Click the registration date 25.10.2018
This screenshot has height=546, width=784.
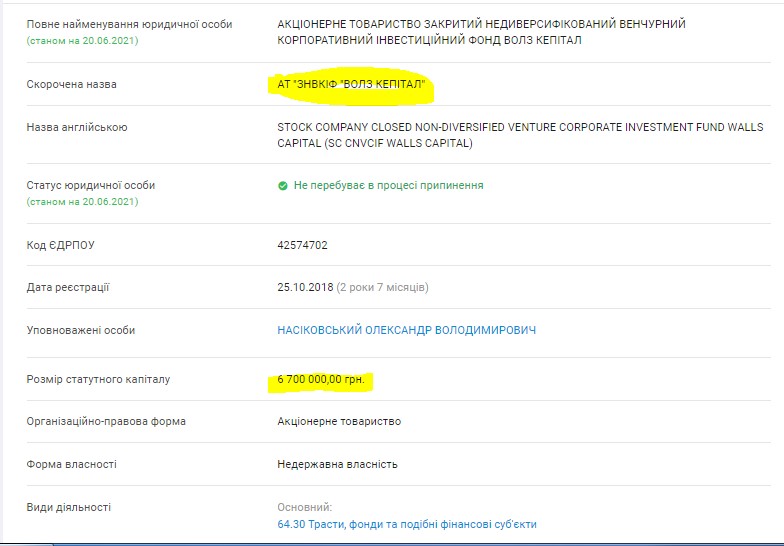[305, 288]
